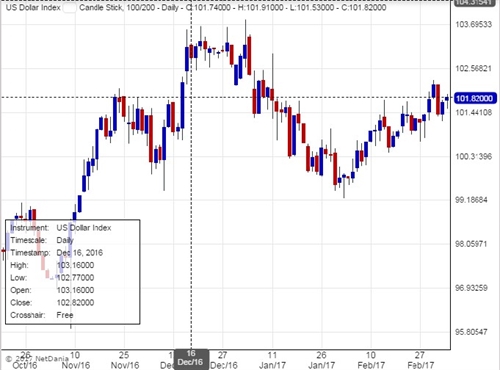Select the highlighted 16 Dec/16 date marker
This screenshot has height=370, width=500.
click(191, 359)
